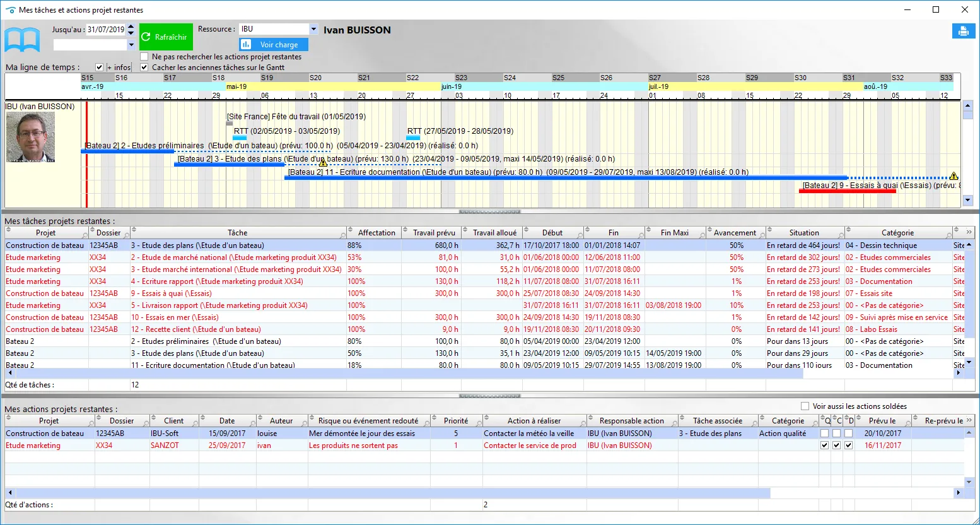Decrement the Jusqu'au date with the down arrow
Viewport: 980px width, 525px height.
(x=131, y=32)
